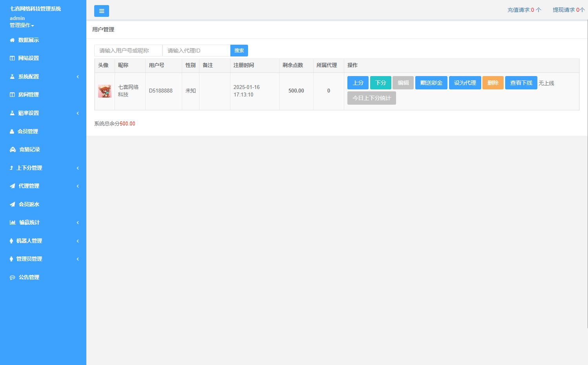Expand the 系统配置 submenu chevron
588x365 pixels.
point(78,76)
